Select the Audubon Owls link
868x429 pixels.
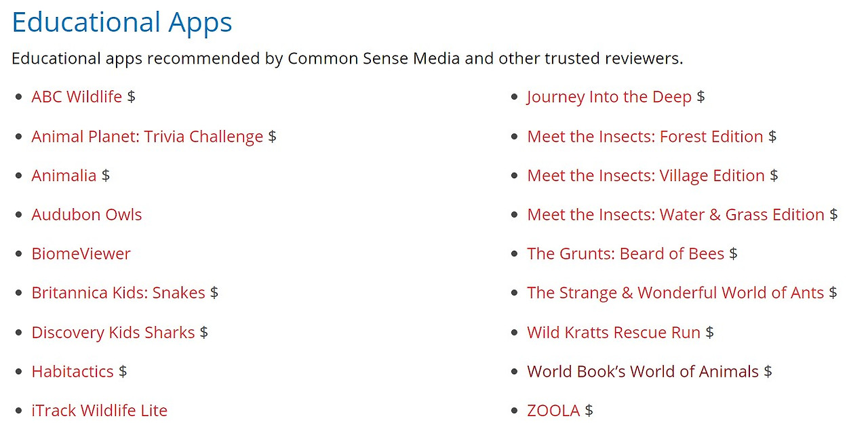(87, 215)
